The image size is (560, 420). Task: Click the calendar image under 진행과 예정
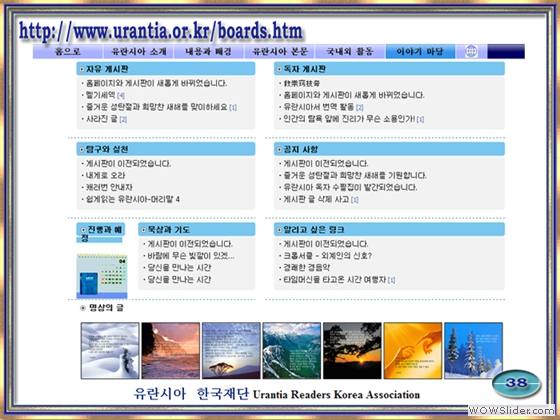click(x=102, y=276)
